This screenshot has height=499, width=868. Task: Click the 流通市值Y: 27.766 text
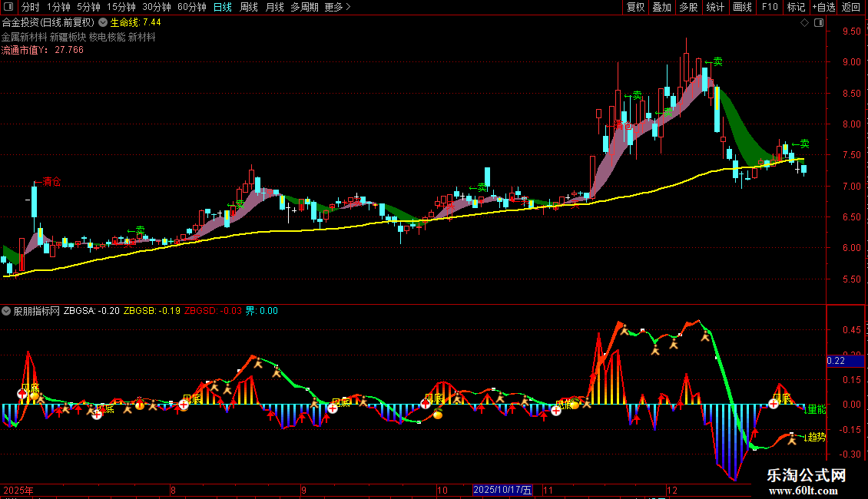point(42,50)
